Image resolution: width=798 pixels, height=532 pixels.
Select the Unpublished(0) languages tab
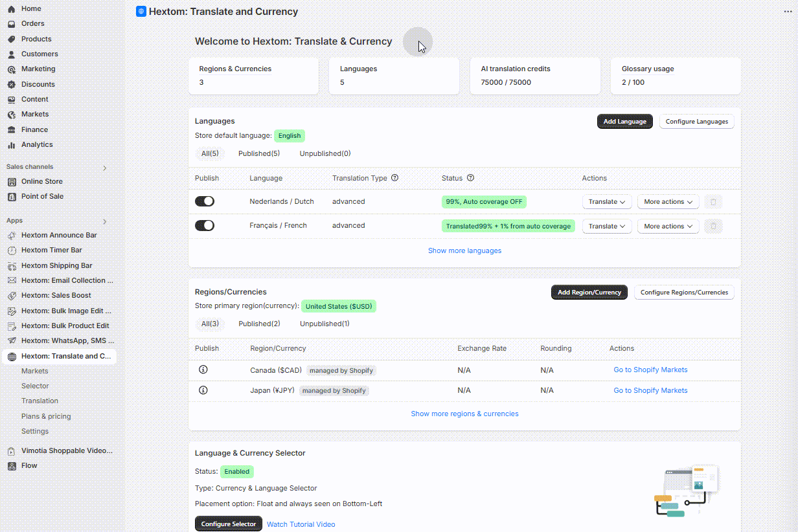pos(325,153)
